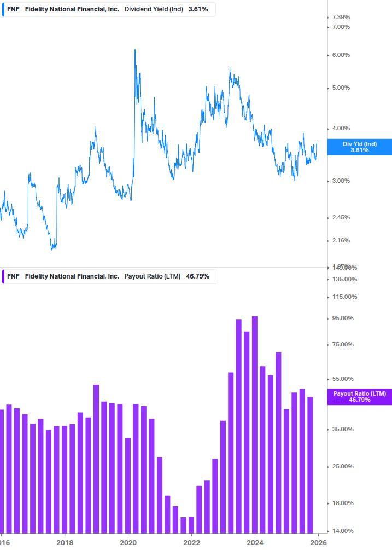Click the last payout ratio bar before 2026
This screenshot has height=550, width=392.
(310, 465)
